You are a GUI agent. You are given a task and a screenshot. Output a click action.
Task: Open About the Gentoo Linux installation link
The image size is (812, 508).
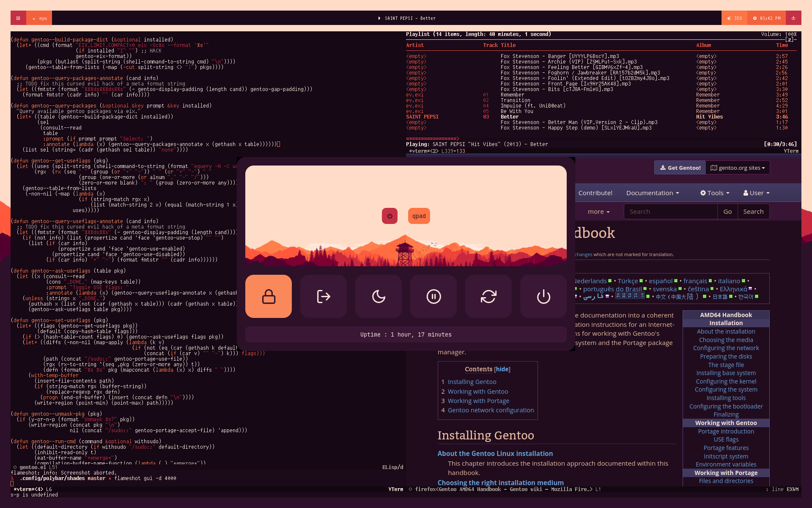point(495,453)
